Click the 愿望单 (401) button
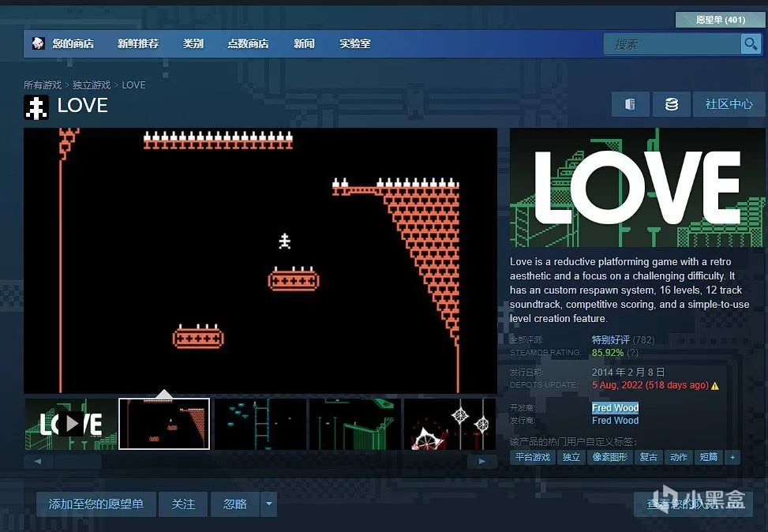The width and height of the screenshot is (768, 532). [x=720, y=20]
